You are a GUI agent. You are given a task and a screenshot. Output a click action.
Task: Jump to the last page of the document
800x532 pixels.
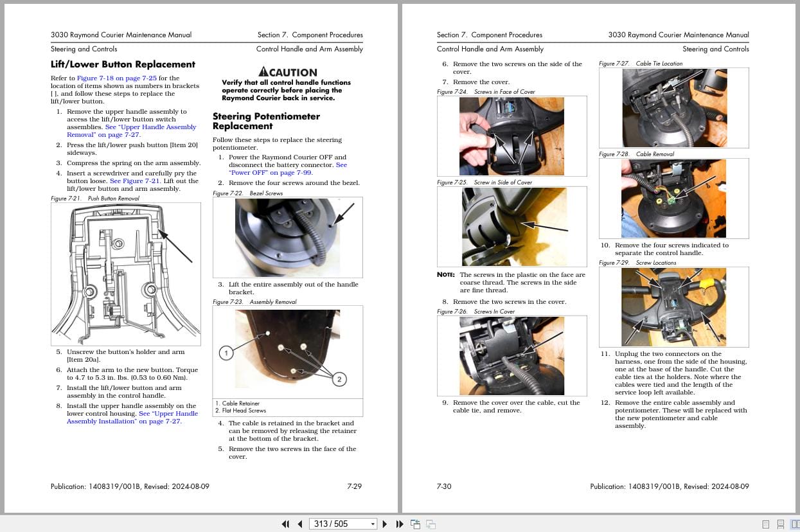click(400, 524)
